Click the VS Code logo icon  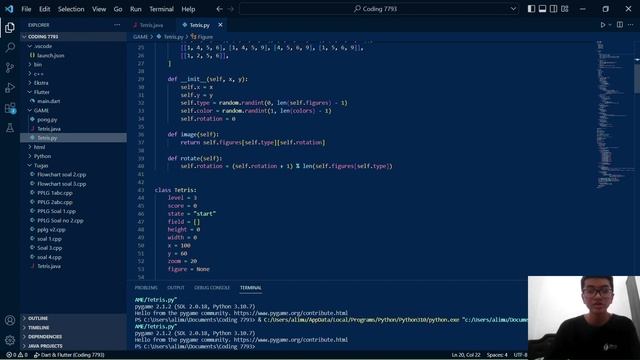point(9,9)
